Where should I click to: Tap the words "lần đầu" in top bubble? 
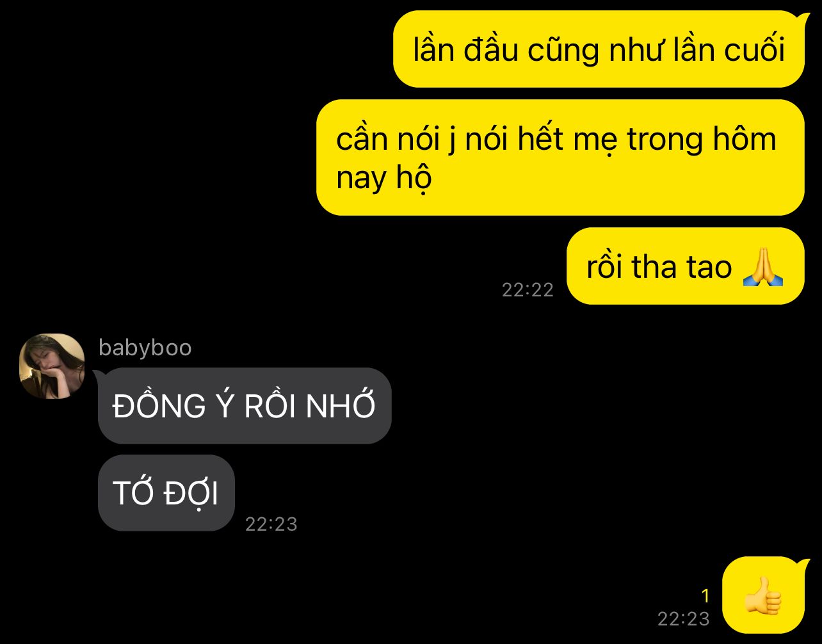pos(465,49)
